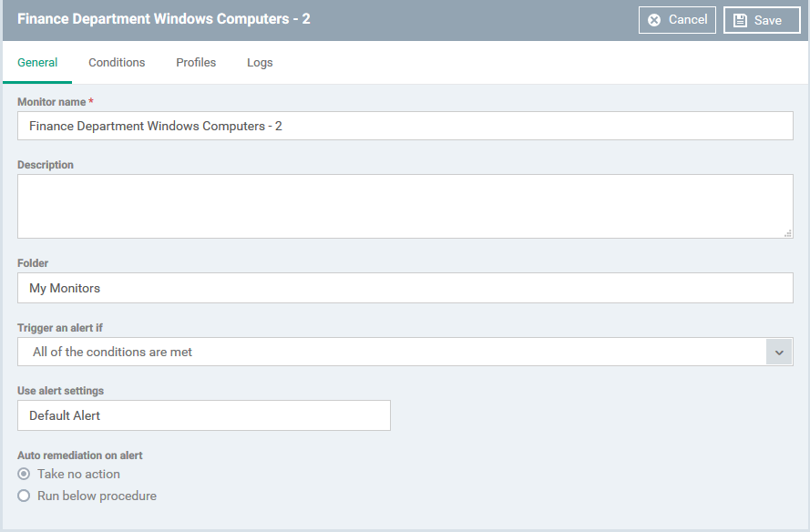
Task: Save the monitor with the Save button
Action: pos(762,20)
